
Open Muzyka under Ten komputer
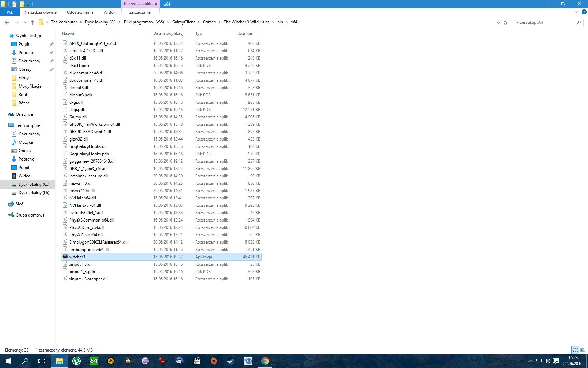[x=26, y=142]
